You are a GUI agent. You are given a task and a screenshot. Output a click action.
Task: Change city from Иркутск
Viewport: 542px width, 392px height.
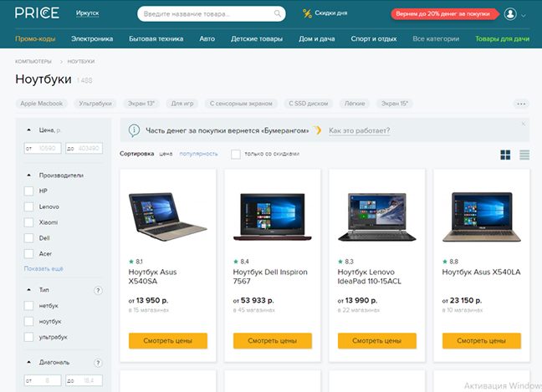(88, 13)
